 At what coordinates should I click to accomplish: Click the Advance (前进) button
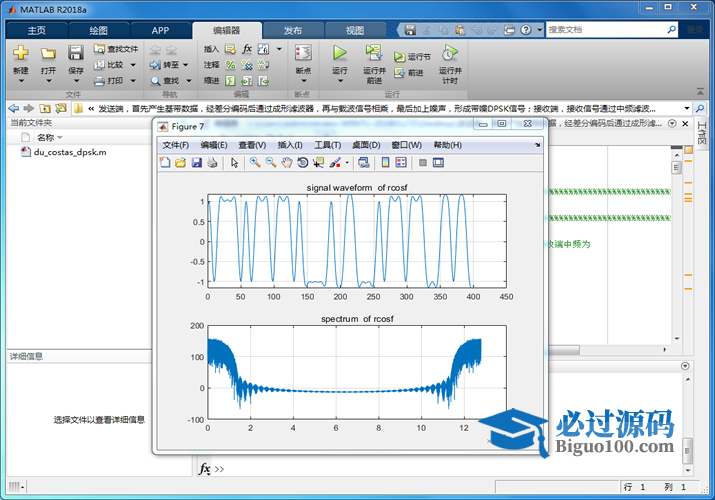(409, 72)
